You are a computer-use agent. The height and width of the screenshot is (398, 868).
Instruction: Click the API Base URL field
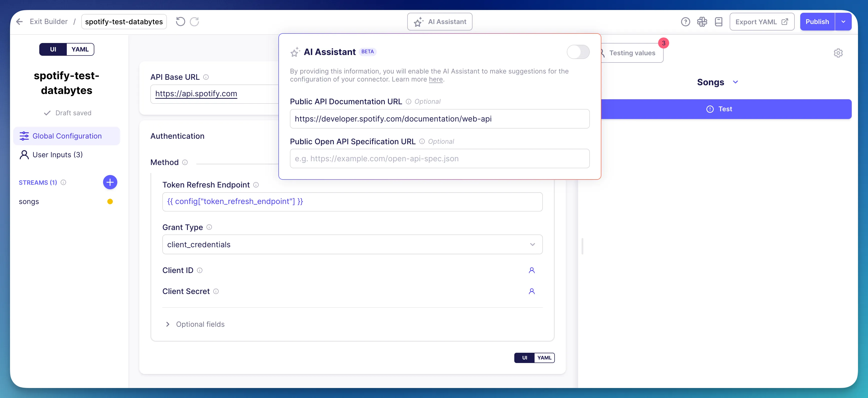coord(215,94)
